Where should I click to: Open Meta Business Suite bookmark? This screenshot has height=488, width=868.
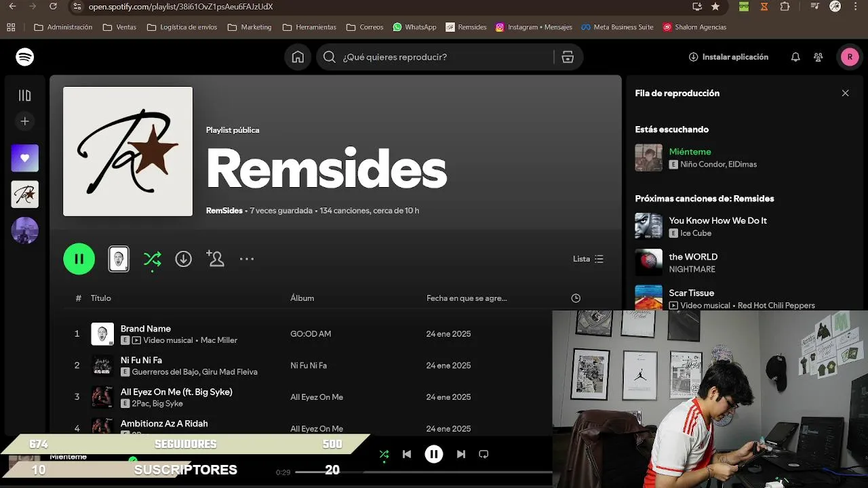618,27
